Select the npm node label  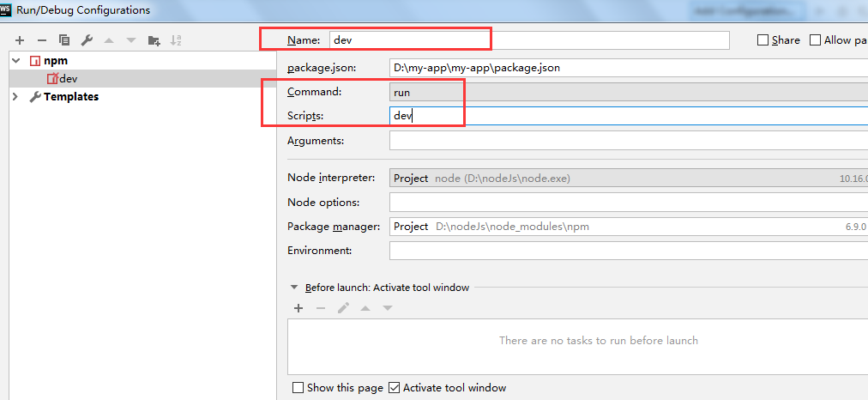point(56,61)
